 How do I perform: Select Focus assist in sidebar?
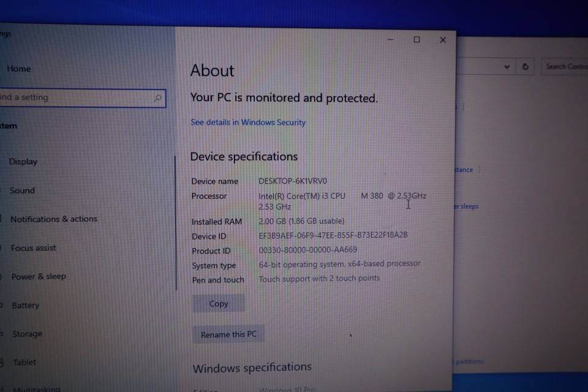coord(33,248)
